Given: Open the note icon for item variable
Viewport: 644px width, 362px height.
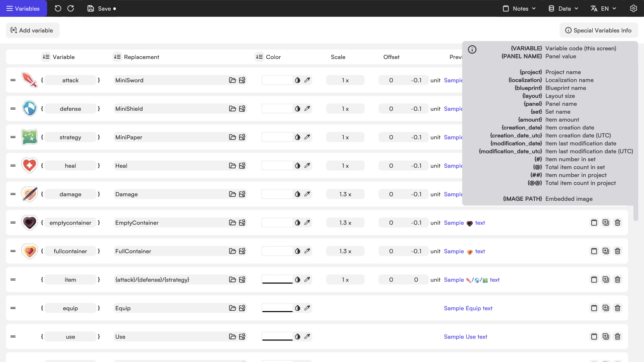Looking at the screenshot, I should coord(594,280).
